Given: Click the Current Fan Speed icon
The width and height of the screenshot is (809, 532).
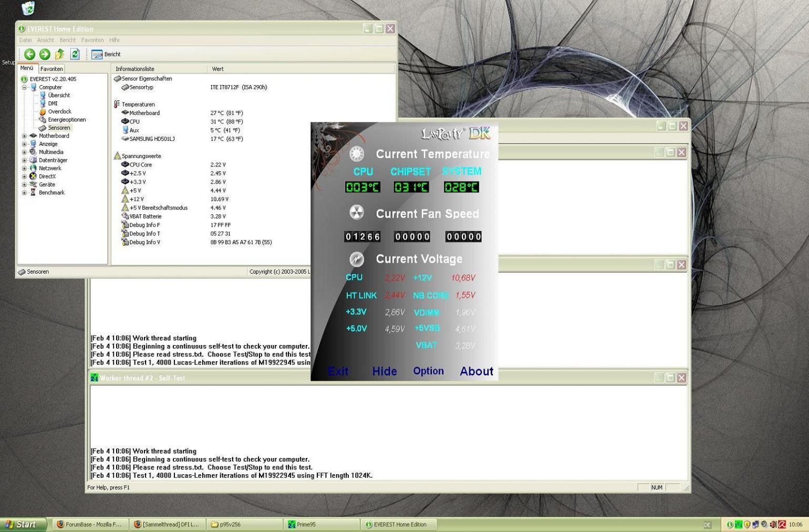Looking at the screenshot, I should (x=357, y=213).
